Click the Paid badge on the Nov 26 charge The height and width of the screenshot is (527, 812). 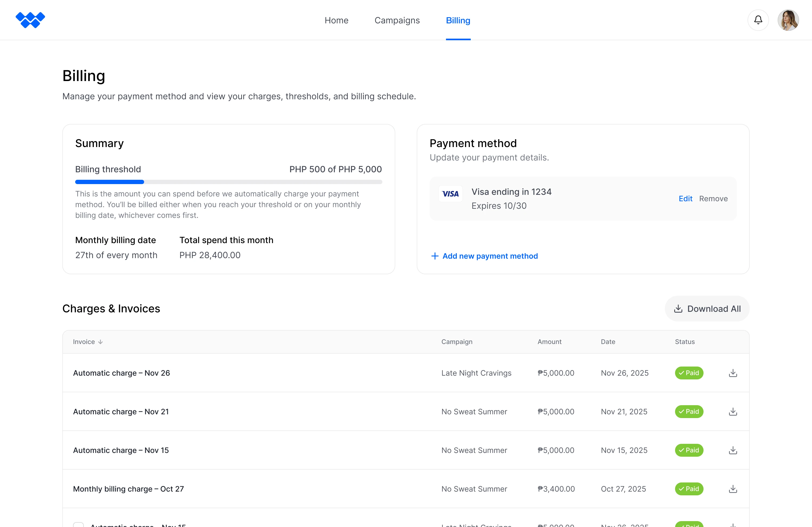[689, 373]
